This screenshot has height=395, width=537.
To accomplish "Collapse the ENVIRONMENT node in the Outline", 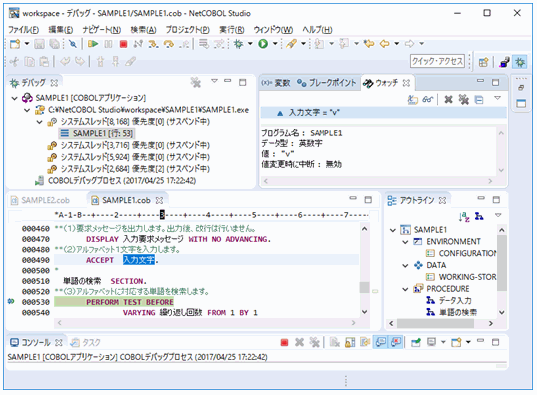I will click(405, 242).
